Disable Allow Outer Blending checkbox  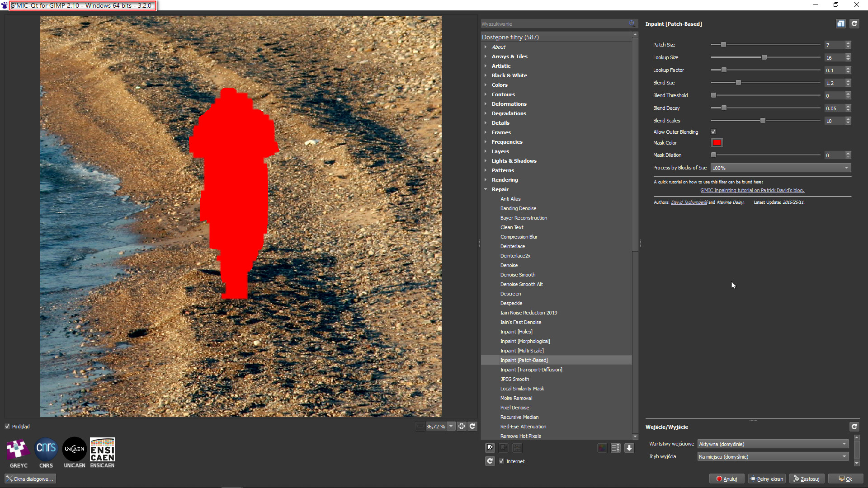(713, 132)
